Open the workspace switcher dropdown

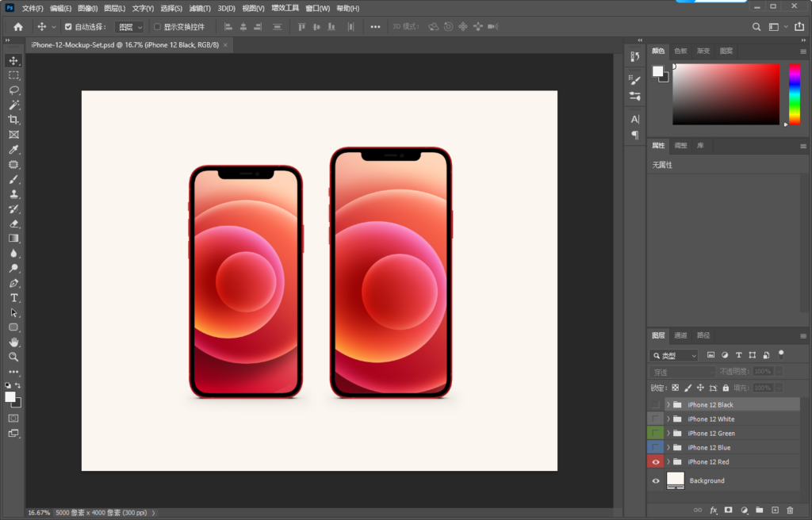pyautogui.click(x=778, y=27)
